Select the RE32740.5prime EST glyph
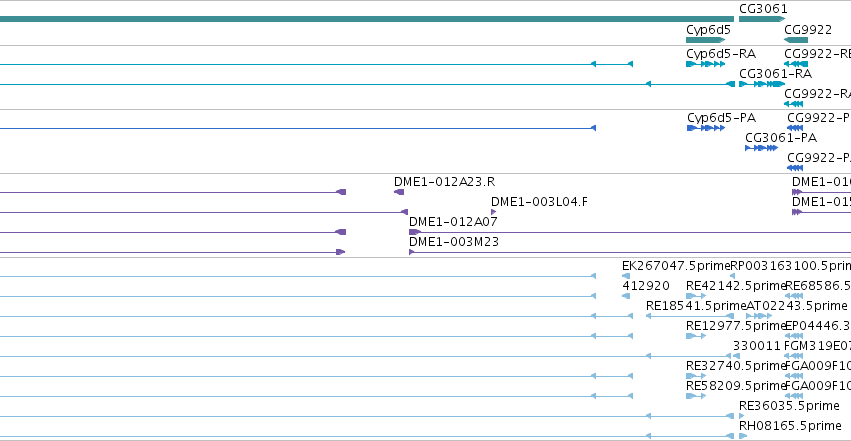The image size is (851, 441). (696, 376)
